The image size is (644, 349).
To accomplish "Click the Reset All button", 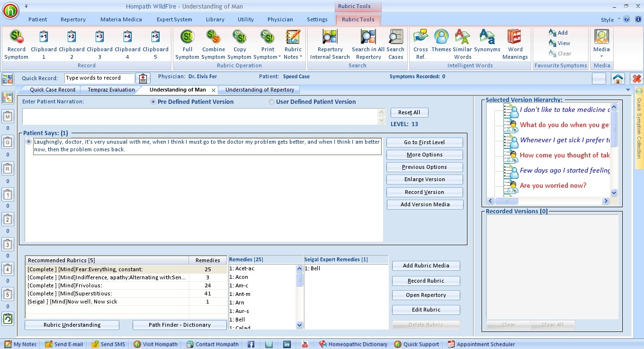I will point(409,112).
